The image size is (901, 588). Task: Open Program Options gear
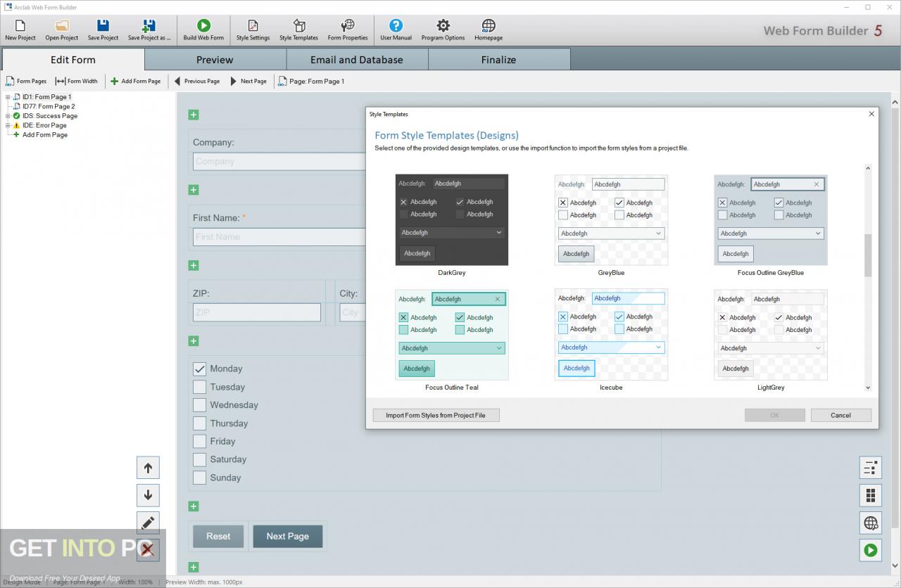(443, 30)
